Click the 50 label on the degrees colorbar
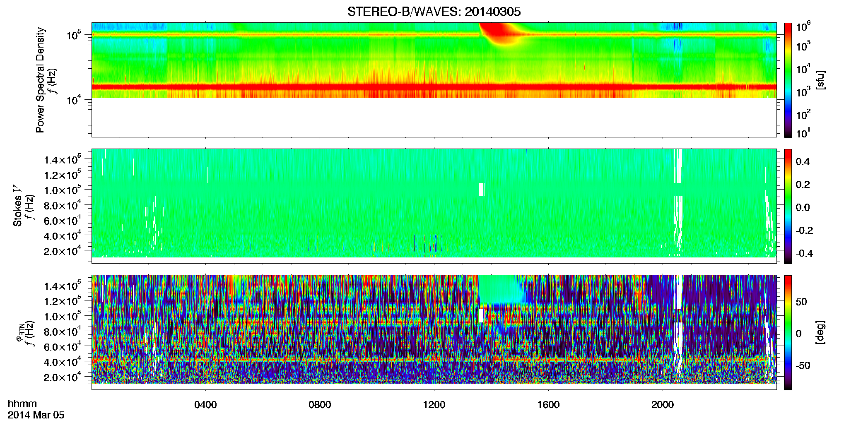The image size is (868, 447). coord(801,301)
